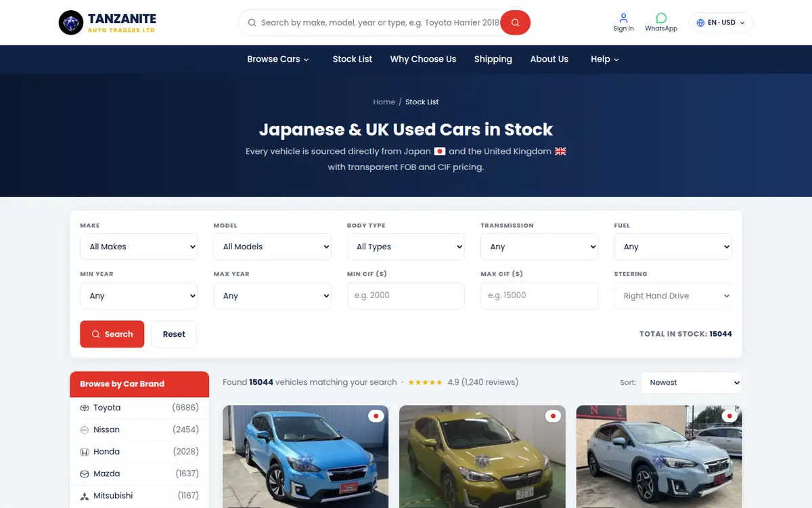Screen dimensions: 812x508
Task: Open the Fuel dropdown
Action: click(x=673, y=247)
